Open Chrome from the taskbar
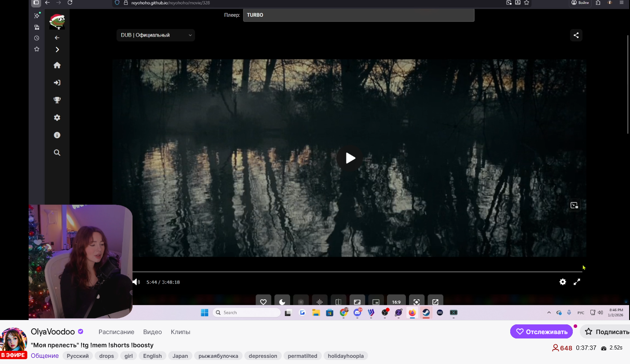This screenshot has height=364, width=630. [343, 313]
